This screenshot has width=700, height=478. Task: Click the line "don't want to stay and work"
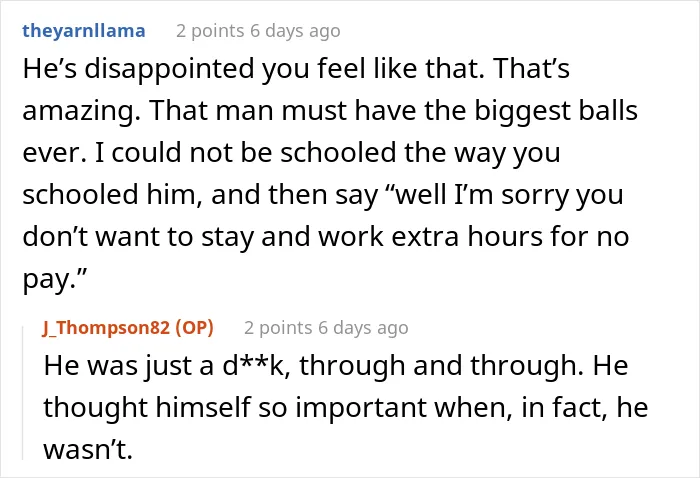pyautogui.click(x=326, y=237)
